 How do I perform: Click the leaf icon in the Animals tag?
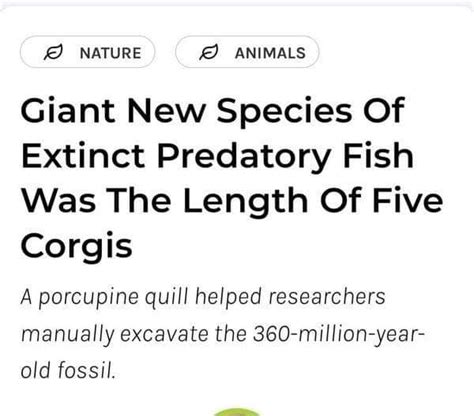(208, 52)
